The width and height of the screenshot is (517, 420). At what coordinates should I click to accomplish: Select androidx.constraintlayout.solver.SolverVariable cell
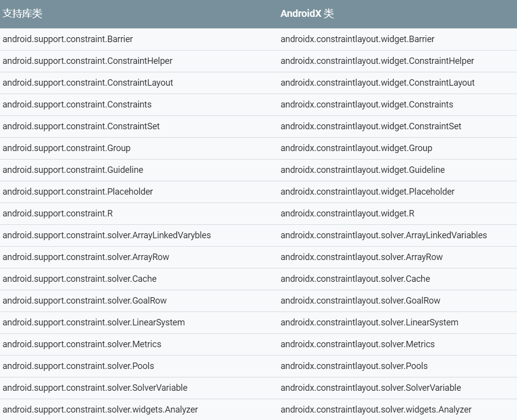coord(371,388)
